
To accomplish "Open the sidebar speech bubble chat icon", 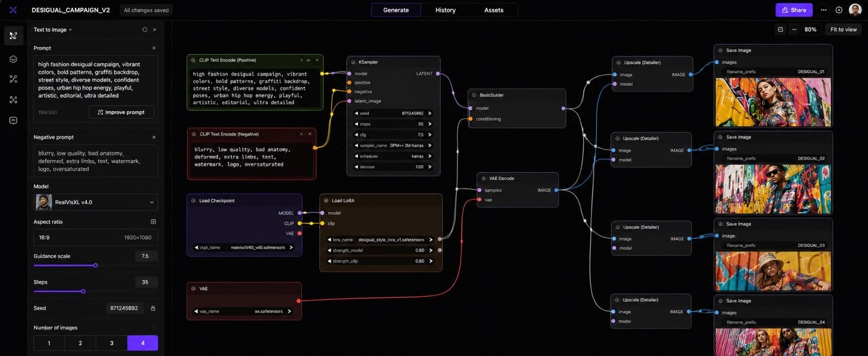I will click(14, 120).
